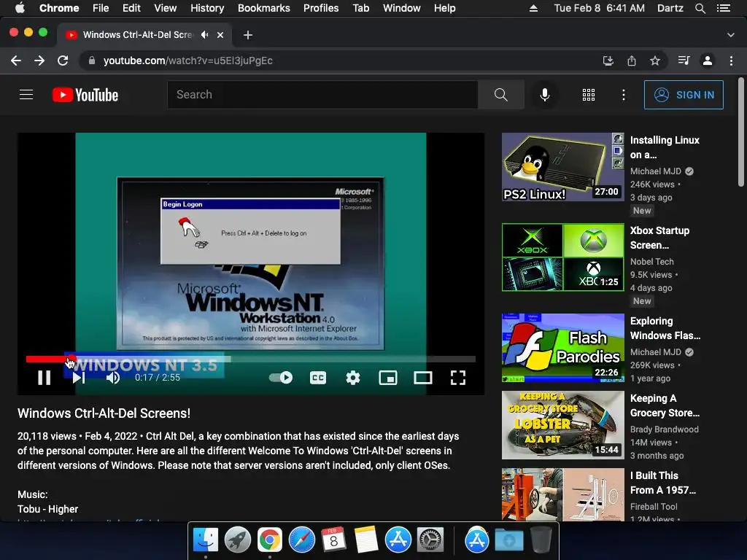747x560 pixels.
Task: Share this page icon in address bar
Action: click(632, 61)
